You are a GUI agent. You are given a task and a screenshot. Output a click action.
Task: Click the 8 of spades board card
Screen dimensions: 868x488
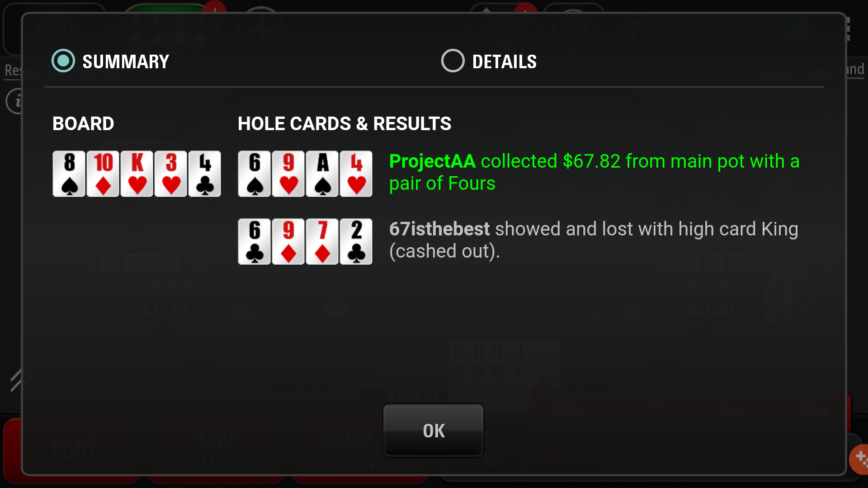tap(69, 174)
